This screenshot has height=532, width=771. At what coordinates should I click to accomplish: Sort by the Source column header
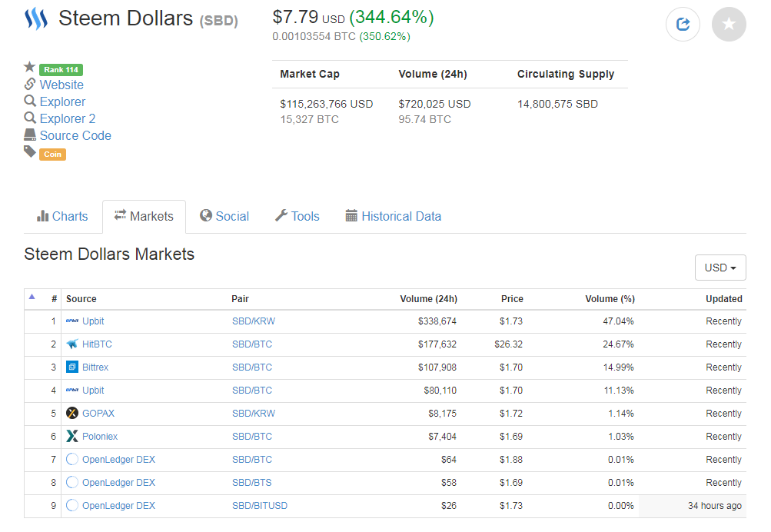coord(81,299)
